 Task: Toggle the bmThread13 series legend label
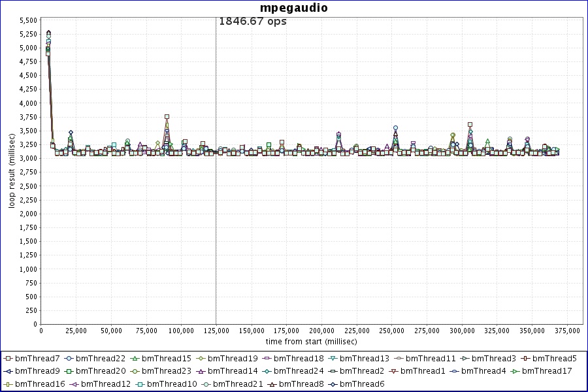click(x=364, y=359)
